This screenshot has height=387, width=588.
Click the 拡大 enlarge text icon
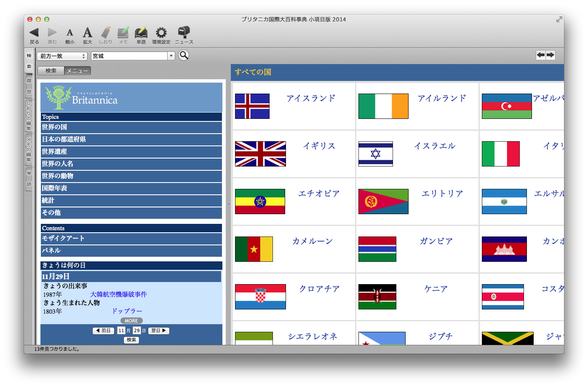tap(87, 32)
